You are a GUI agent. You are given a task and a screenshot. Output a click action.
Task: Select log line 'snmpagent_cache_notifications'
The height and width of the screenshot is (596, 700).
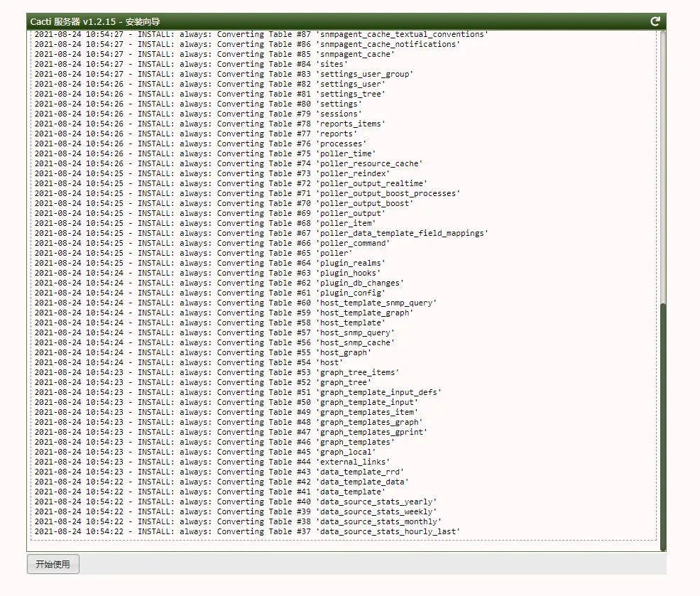pos(247,44)
